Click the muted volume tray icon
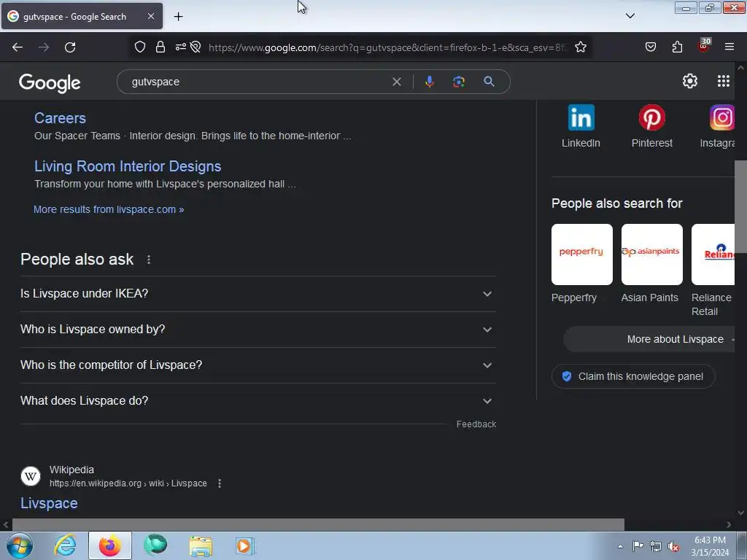 (673, 547)
